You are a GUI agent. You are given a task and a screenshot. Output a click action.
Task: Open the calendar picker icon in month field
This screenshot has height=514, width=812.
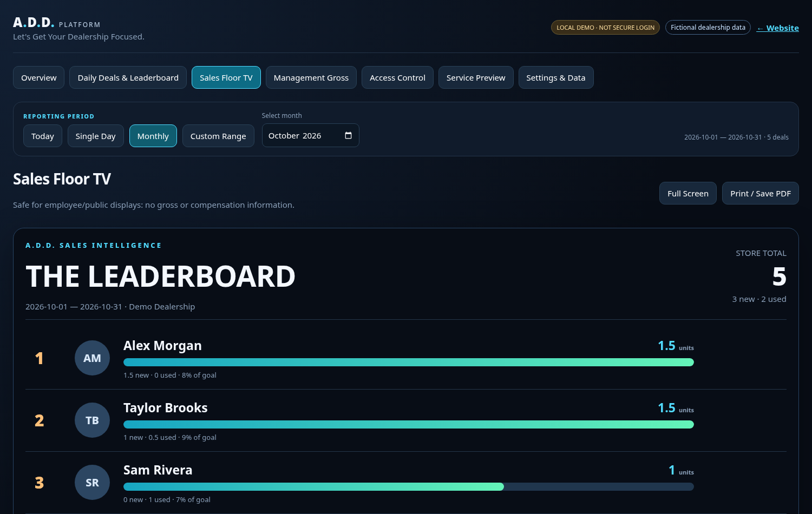(x=348, y=135)
